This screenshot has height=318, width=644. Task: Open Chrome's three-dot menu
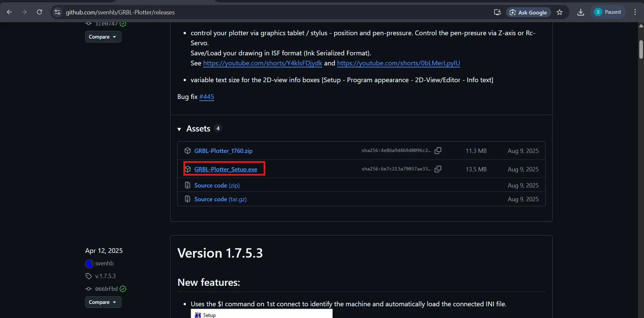tap(635, 12)
